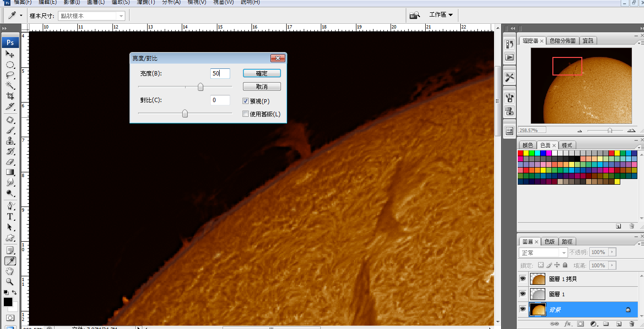
Task: Click the 確定 button in dialog
Action: [261, 73]
